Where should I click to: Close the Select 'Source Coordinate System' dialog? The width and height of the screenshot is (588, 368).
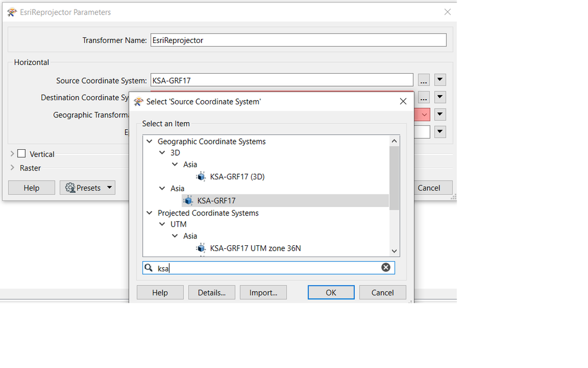tap(403, 101)
